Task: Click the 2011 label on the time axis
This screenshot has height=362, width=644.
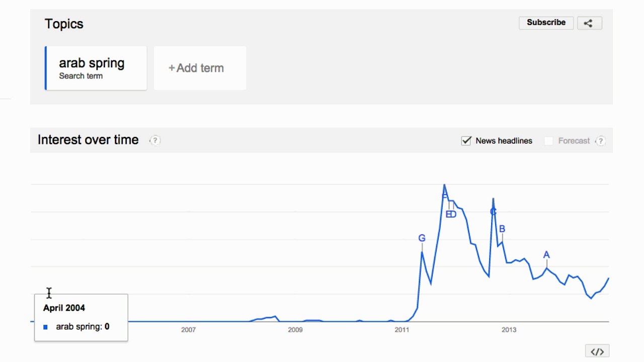Action: point(402,330)
